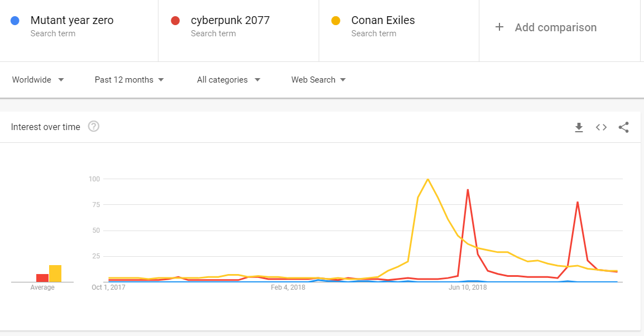
Task: Select the yellow Conan Exiles average bar
Action: click(55, 273)
